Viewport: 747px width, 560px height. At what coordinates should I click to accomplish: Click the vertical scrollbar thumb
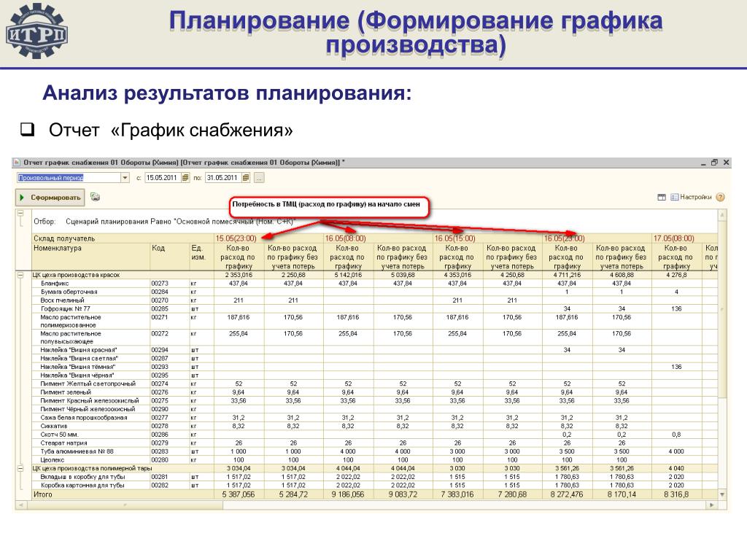click(x=722, y=308)
